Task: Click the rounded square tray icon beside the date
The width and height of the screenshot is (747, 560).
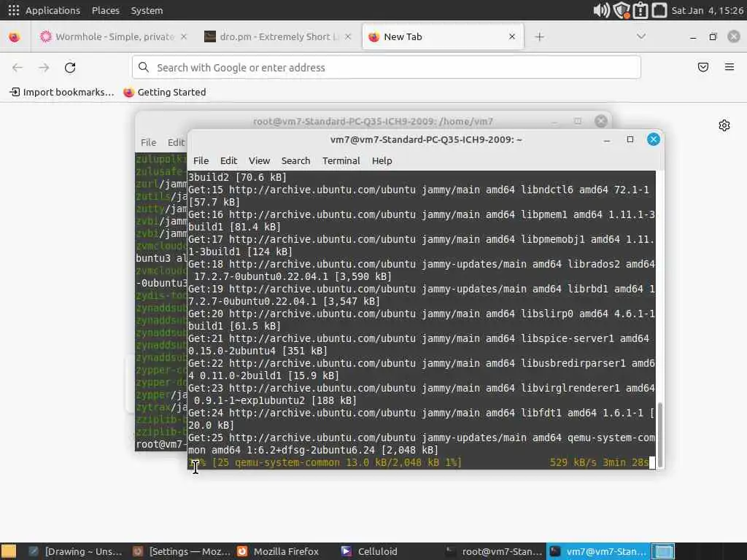Action: point(659,10)
